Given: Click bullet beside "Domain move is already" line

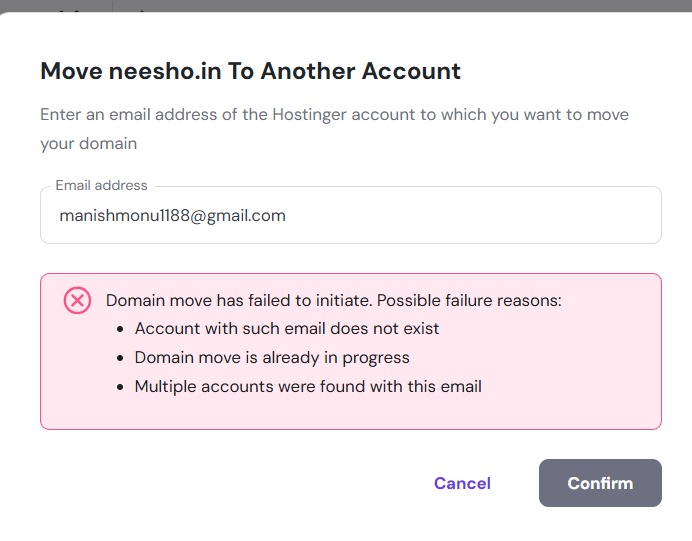Looking at the screenshot, I should coord(120,358).
